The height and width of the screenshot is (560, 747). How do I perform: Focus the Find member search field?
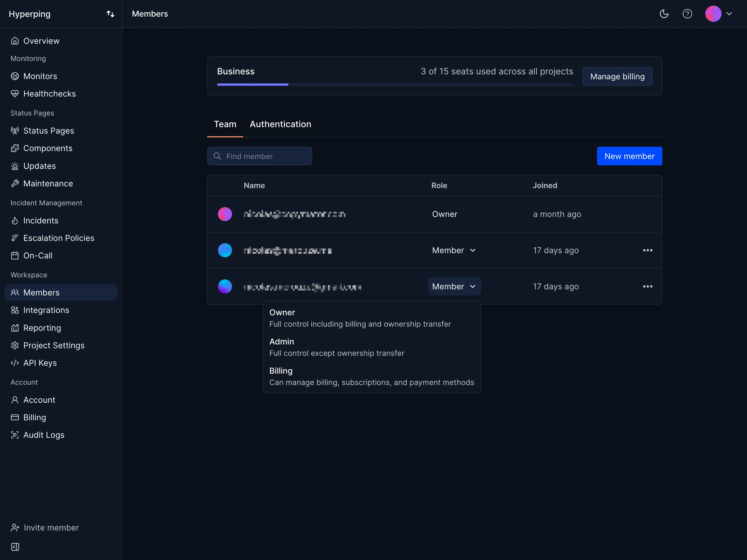pyautogui.click(x=259, y=156)
